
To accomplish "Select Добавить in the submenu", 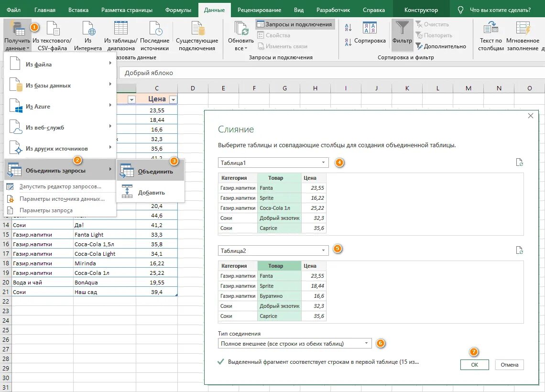I will tap(150, 192).
